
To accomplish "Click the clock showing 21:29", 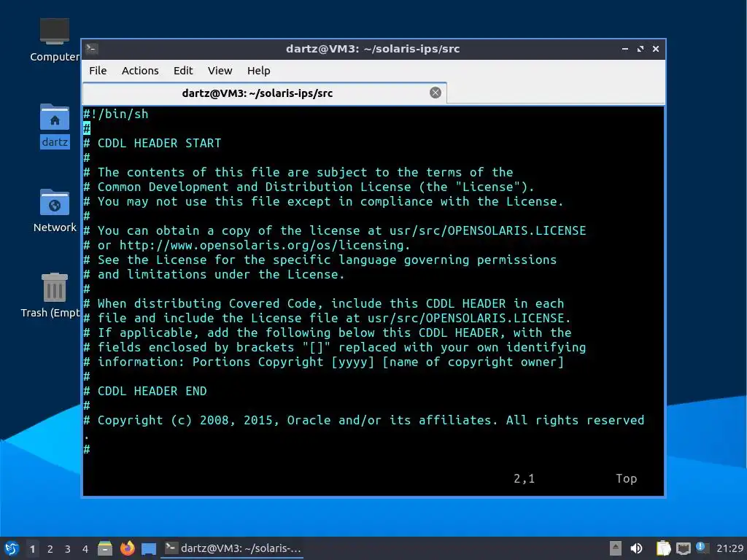I will 729,548.
